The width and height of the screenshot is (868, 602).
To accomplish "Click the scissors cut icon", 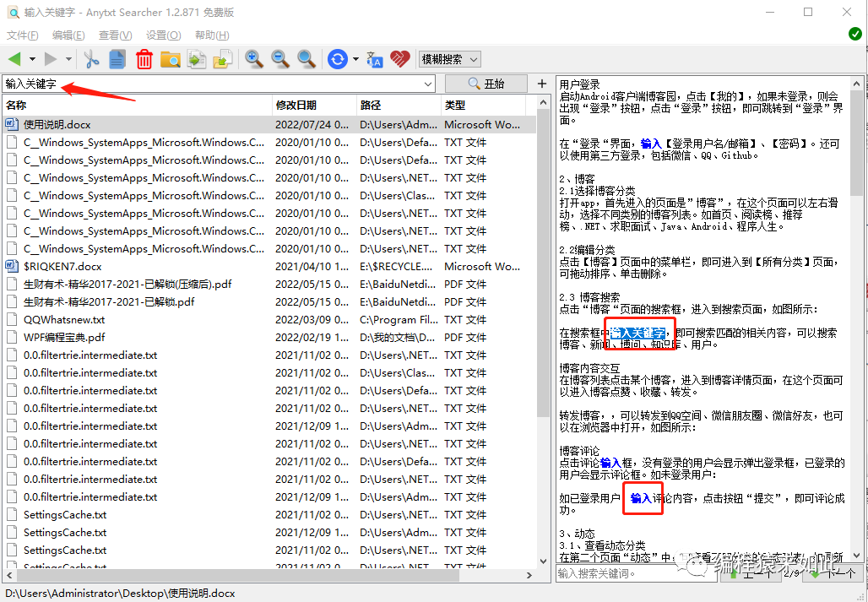I will tap(91, 58).
